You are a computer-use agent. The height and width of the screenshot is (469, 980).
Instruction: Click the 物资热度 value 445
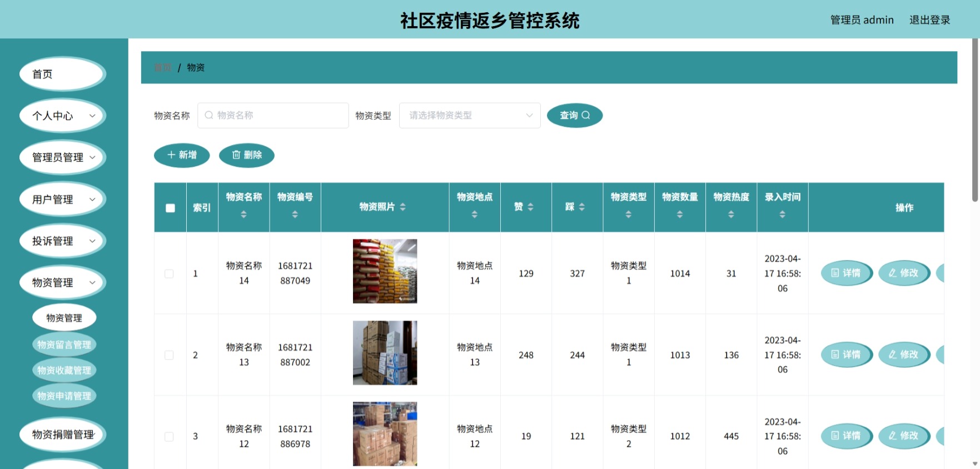click(731, 437)
